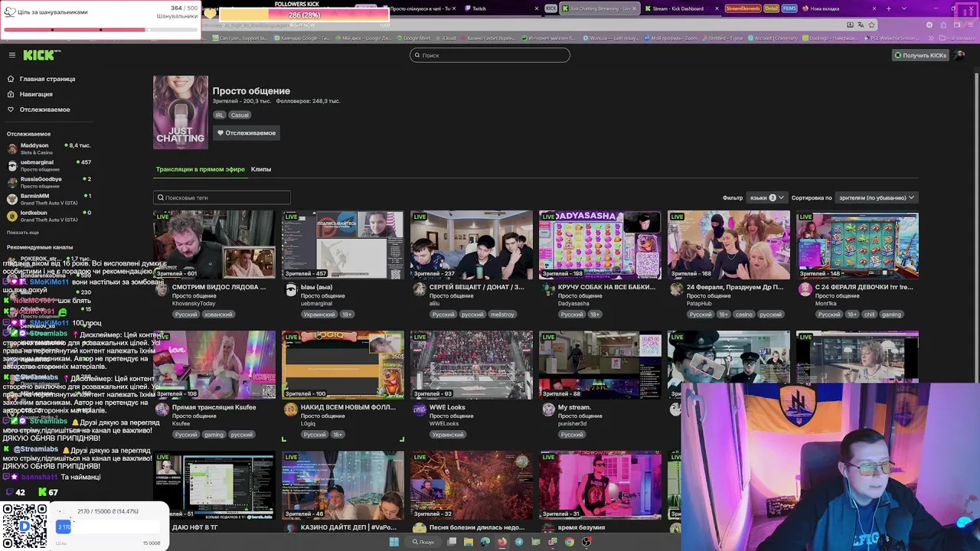Expand Показать еще in followed list
The height and width of the screenshot is (551, 980).
(x=23, y=233)
